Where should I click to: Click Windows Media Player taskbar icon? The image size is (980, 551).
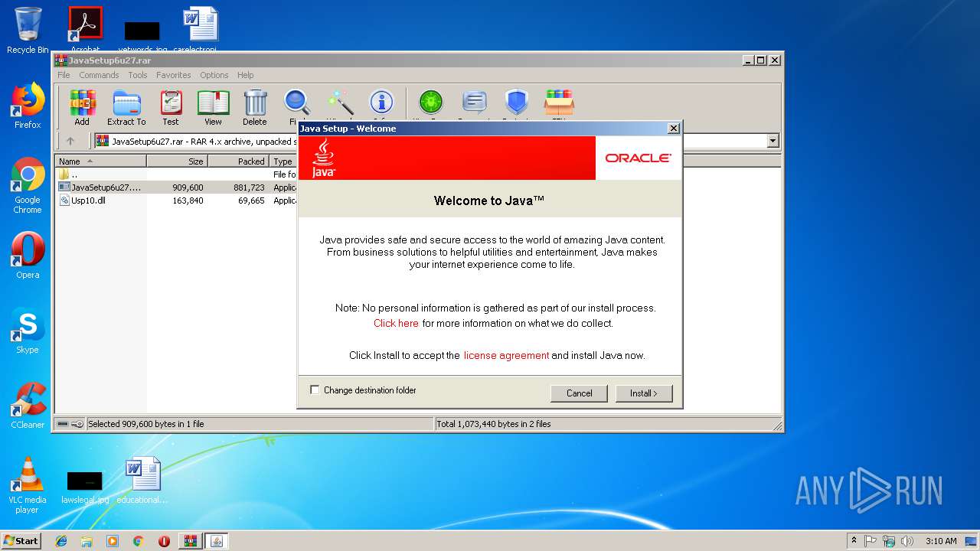(x=113, y=541)
